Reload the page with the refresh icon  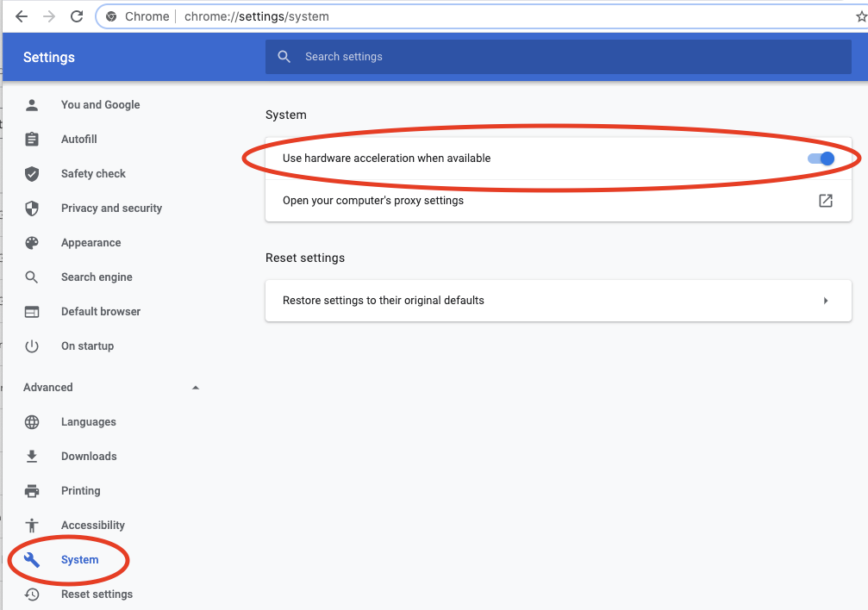coord(77,16)
